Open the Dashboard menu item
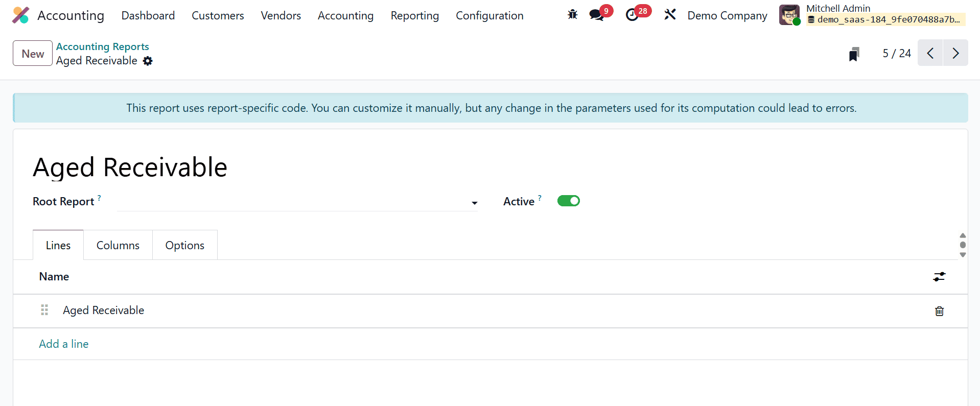The width and height of the screenshot is (980, 406). click(x=148, y=16)
